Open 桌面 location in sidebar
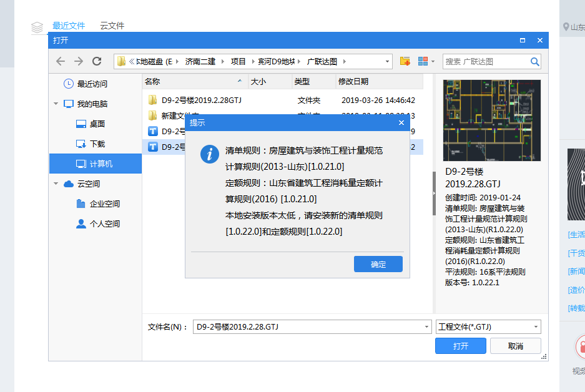 tap(97, 124)
